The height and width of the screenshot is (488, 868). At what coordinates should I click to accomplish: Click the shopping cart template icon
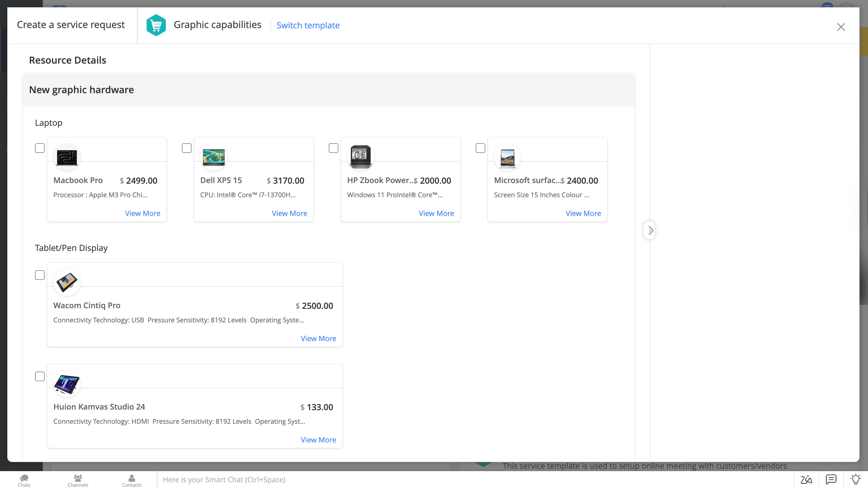tap(156, 25)
